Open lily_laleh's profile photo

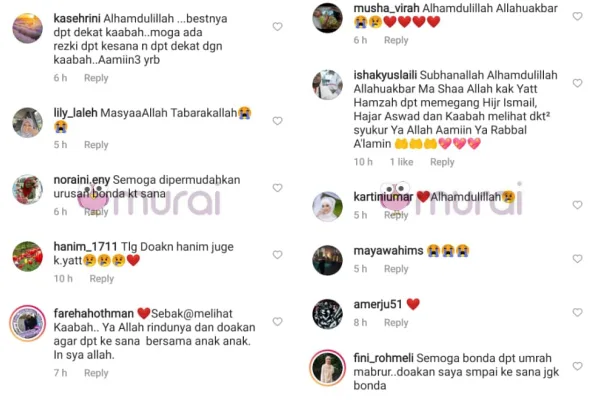[x=28, y=122]
